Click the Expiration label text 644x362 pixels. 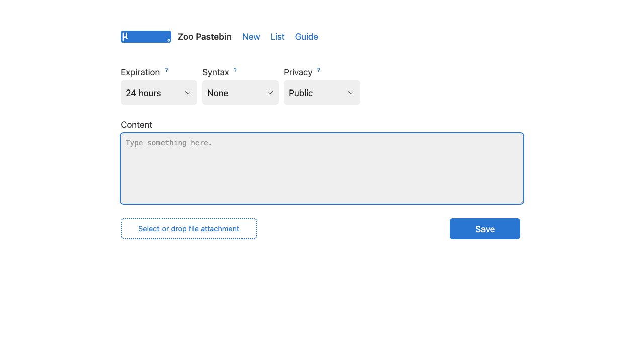coord(140,72)
